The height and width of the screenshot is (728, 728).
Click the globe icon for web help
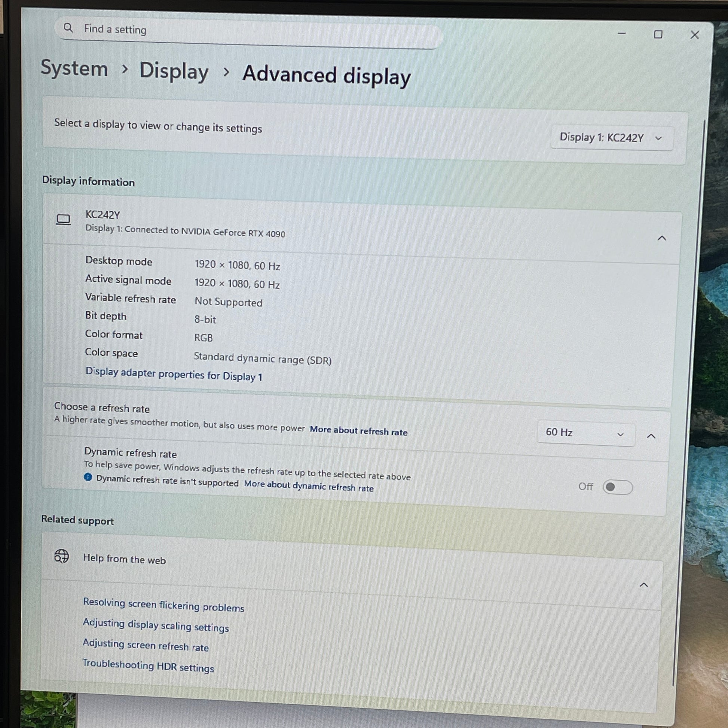[61, 556]
